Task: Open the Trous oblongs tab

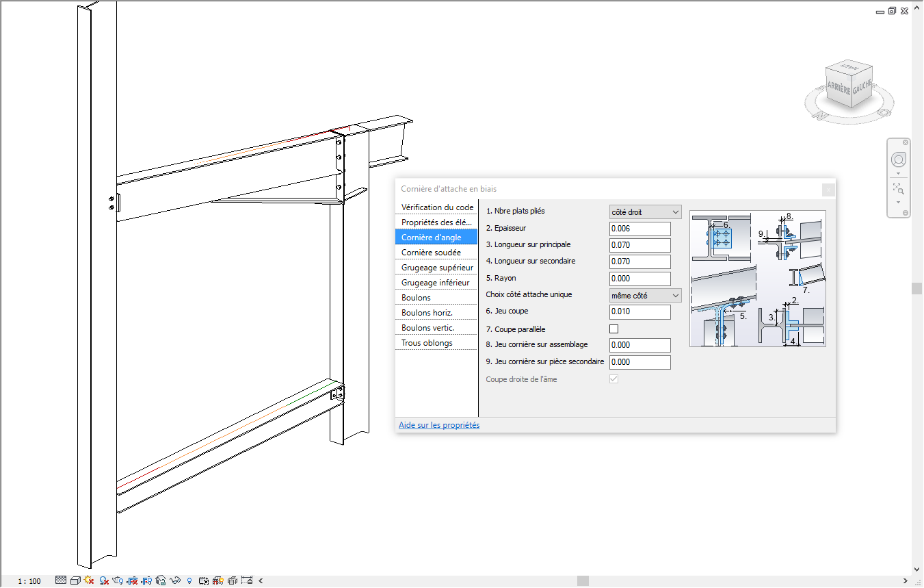Action: point(427,343)
